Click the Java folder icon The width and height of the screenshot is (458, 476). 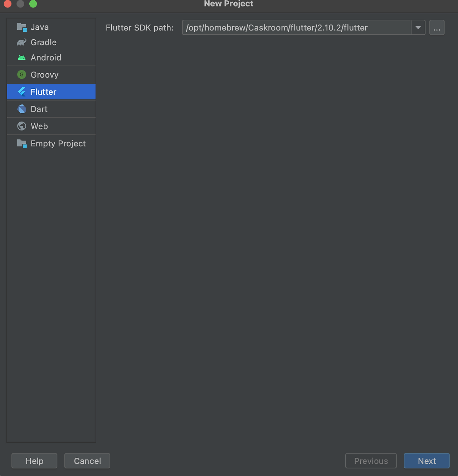tap(22, 27)
